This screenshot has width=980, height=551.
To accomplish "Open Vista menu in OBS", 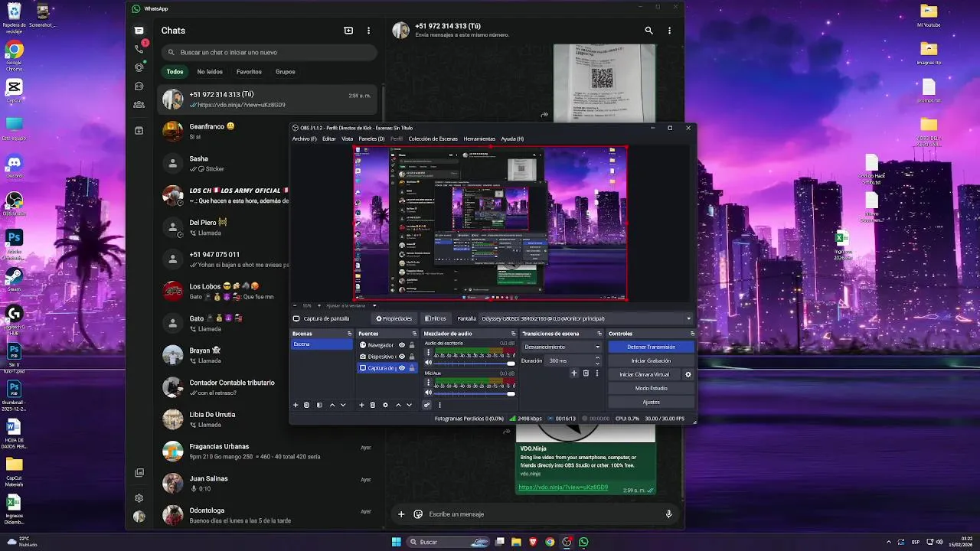I will [348, 139].
